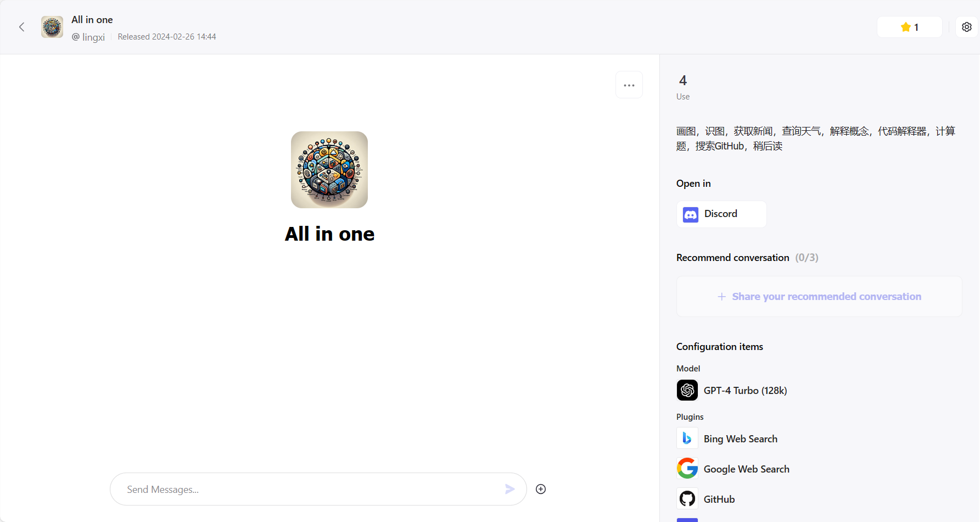Select the Bing Web Search plugin icon
This screenshot has width=980, height=522.
(x=687, y=438)
